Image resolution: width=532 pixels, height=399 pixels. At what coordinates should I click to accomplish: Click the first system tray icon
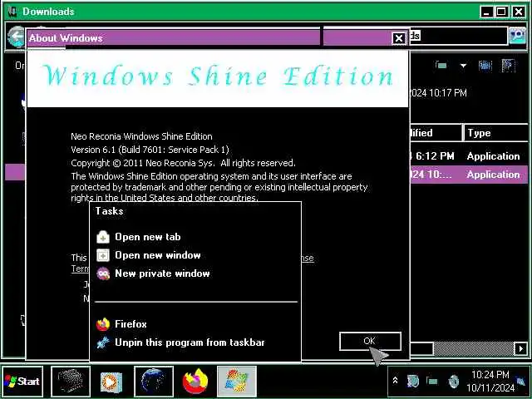coord(413,382)
